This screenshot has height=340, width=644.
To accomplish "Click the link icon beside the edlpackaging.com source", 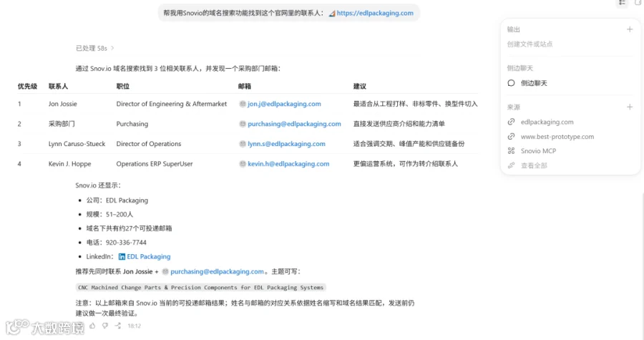I will pos(511,122).
